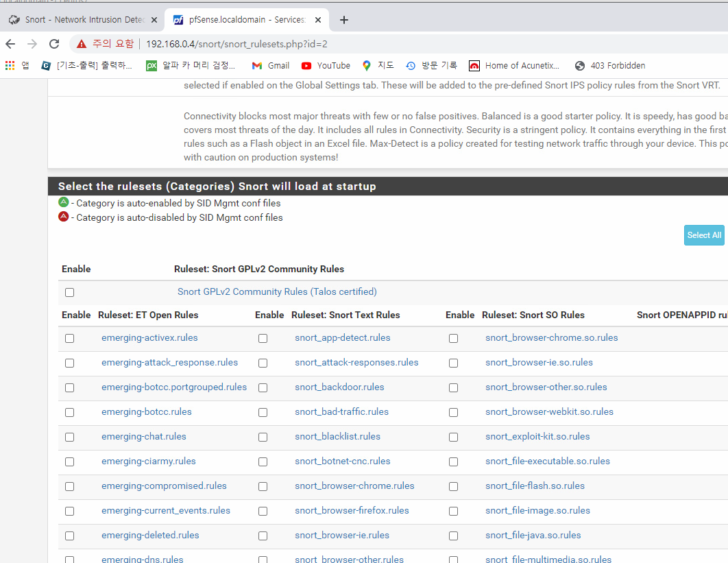Click 'Ruleset: ET Open Rules' header text

(x=148, y=315)
